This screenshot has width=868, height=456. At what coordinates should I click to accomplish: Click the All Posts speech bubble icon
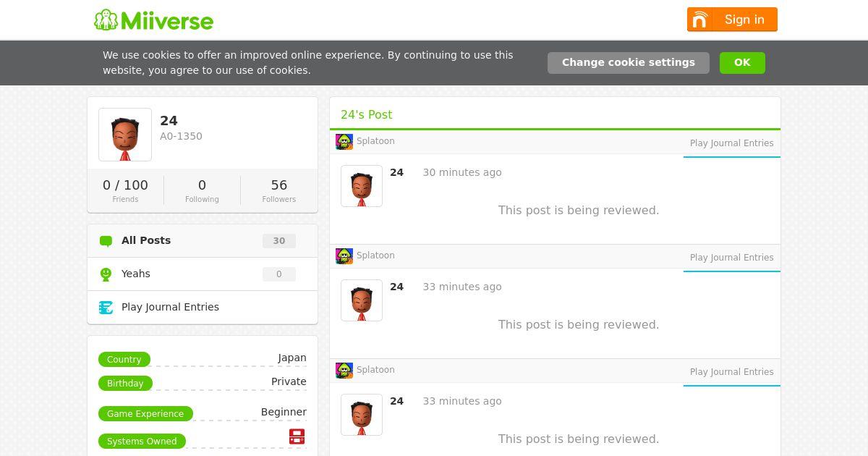pos(106,241)
